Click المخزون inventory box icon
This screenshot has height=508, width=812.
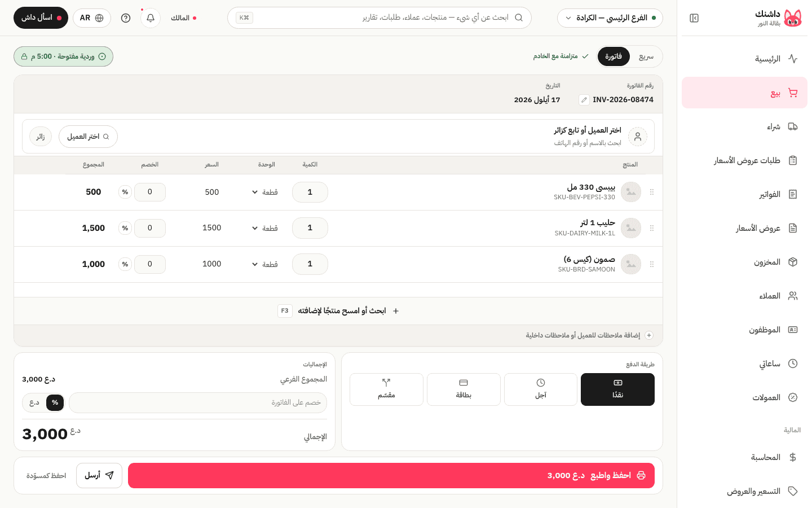coord(793,262)
